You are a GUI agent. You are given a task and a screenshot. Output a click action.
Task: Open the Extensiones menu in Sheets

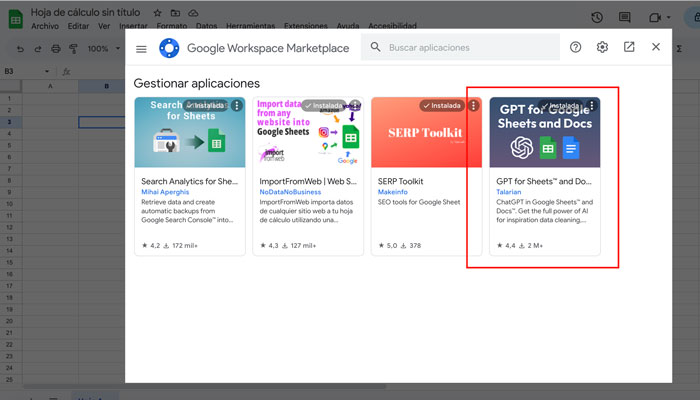click(306, 26)
